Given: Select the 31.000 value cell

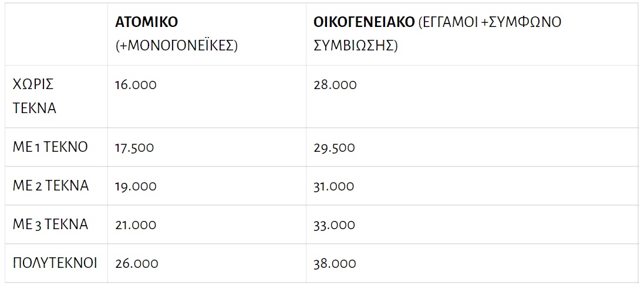Looking at the screenshot, I should [334, 186].
